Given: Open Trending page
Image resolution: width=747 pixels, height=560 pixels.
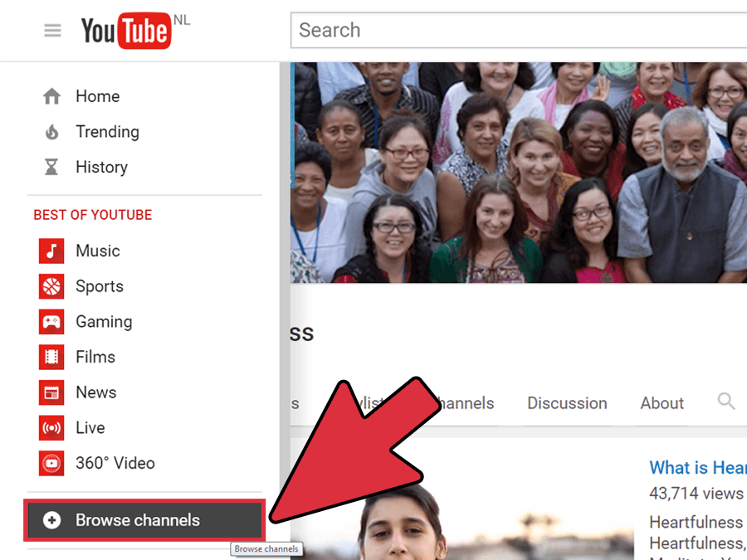Looking at the screenshot, I should 108,132.
